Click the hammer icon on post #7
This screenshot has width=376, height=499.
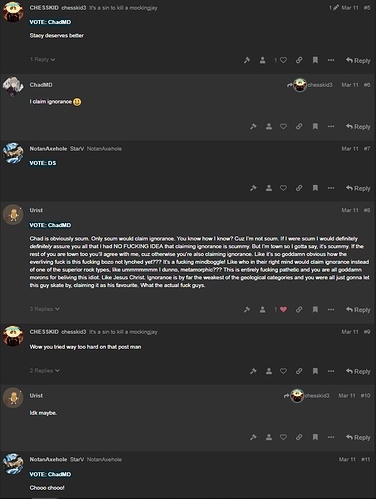coord(253,188)
